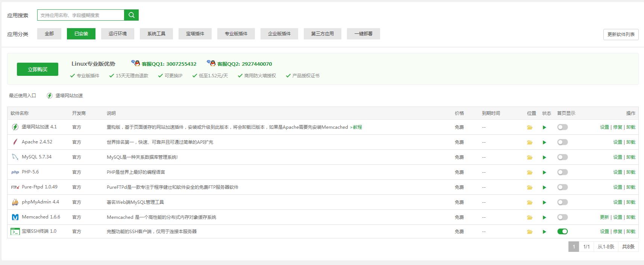Open folder location for Memcached 1.6.6
This screenshot has height=265, width=644.
[x=530, y=217]
